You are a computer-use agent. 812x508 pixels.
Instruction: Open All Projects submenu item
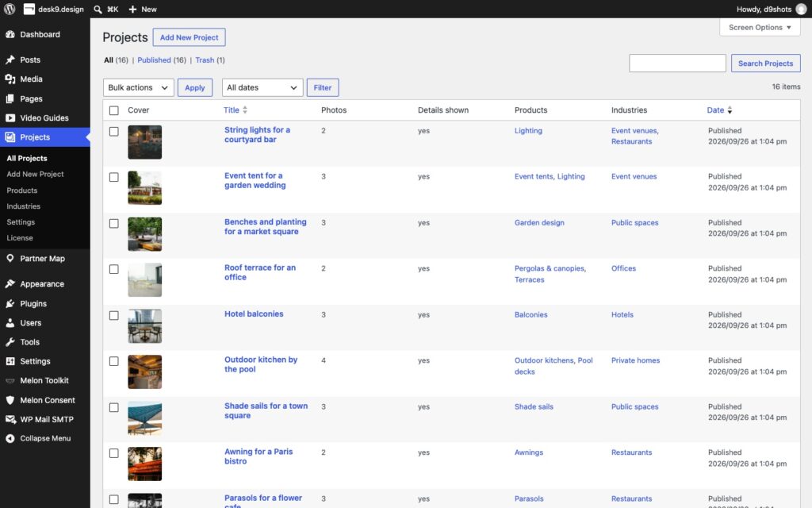point(27,158)
